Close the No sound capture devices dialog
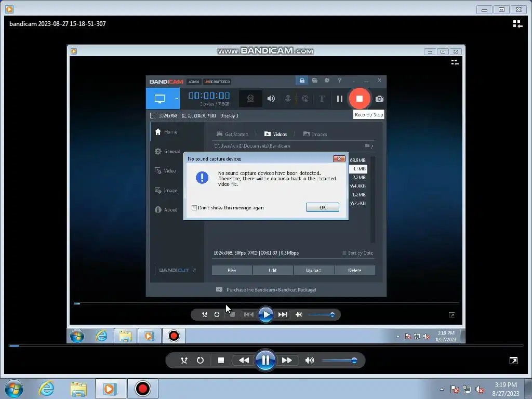 pyautogui.click(x=339, y=158)
